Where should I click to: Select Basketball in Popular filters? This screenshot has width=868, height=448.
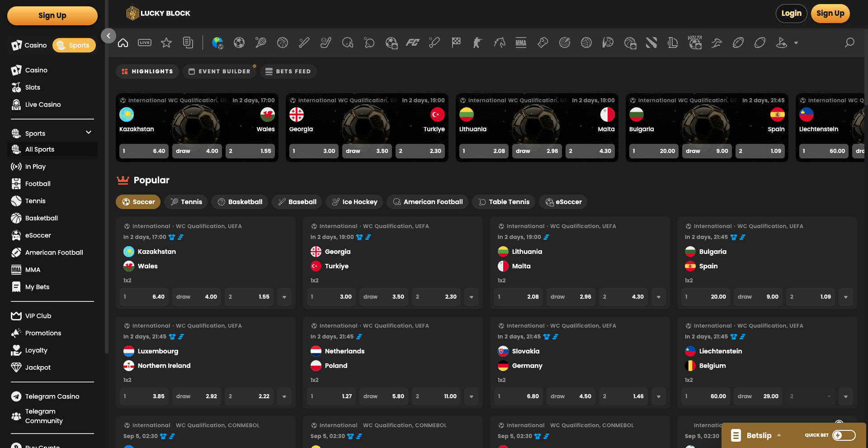240,202
